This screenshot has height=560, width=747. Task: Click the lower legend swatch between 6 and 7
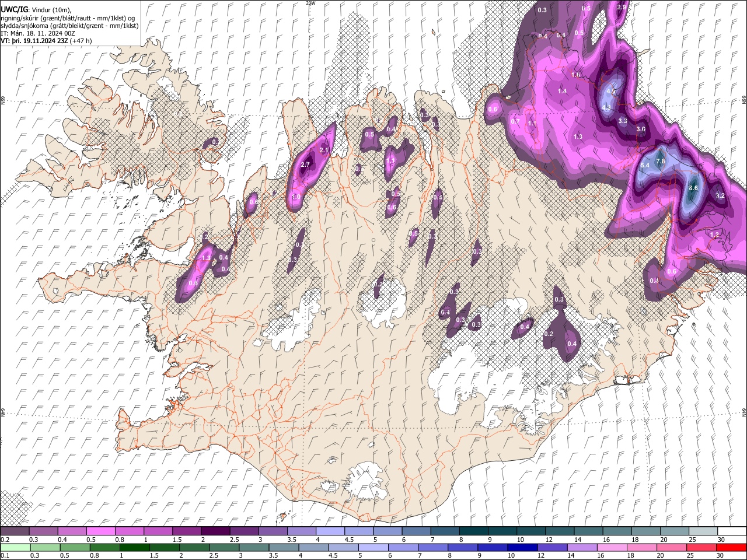click(x=403, y=547)
